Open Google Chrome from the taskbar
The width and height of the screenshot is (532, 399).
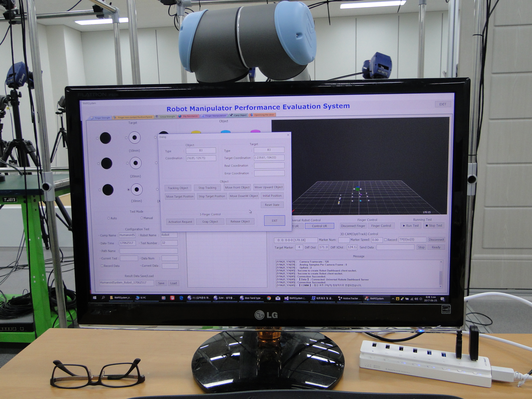click(x=269, y=298)
